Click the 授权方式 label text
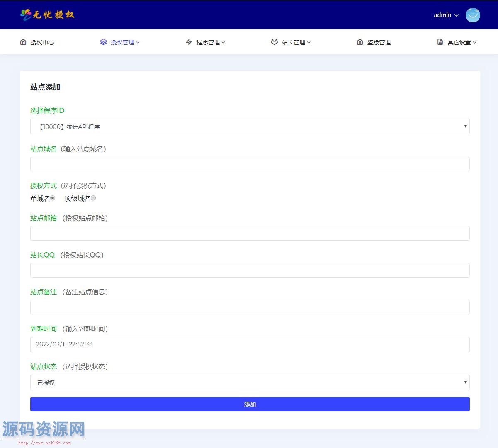The width and height of the screenshot is (498, 448). [44, 185]
